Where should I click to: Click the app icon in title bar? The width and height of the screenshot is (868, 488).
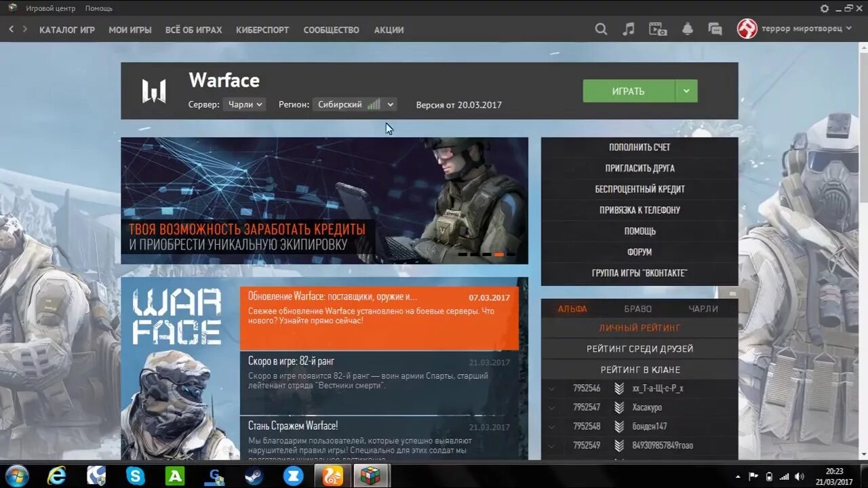[x=12, y=8]
